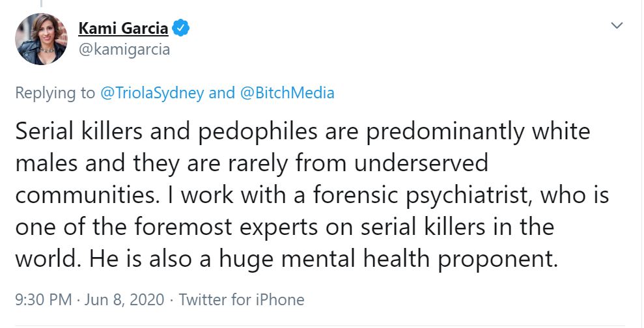Screen dimensions: 644x328
Task: Open the Kami Garcia display name link
Action: pyautogui.click(x=123, y=29)
